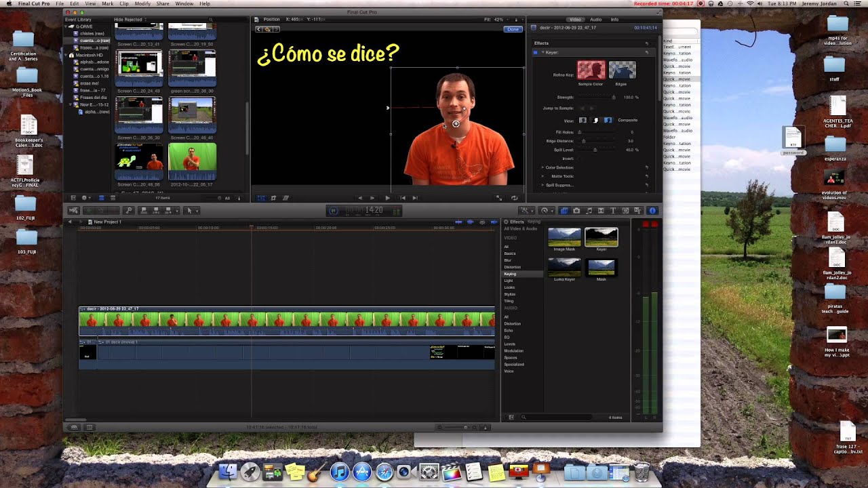Collapse Macintosh HD in Event Library

(66, 55)
